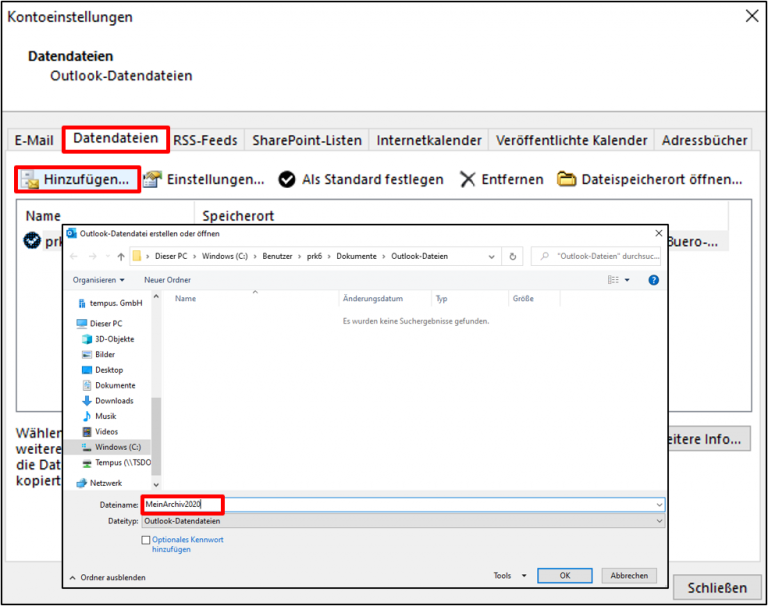The width and height of the screenshot is (768, 606).
Task: Collapse folders with Ordner ausblenden
Action: click(108, 578)
